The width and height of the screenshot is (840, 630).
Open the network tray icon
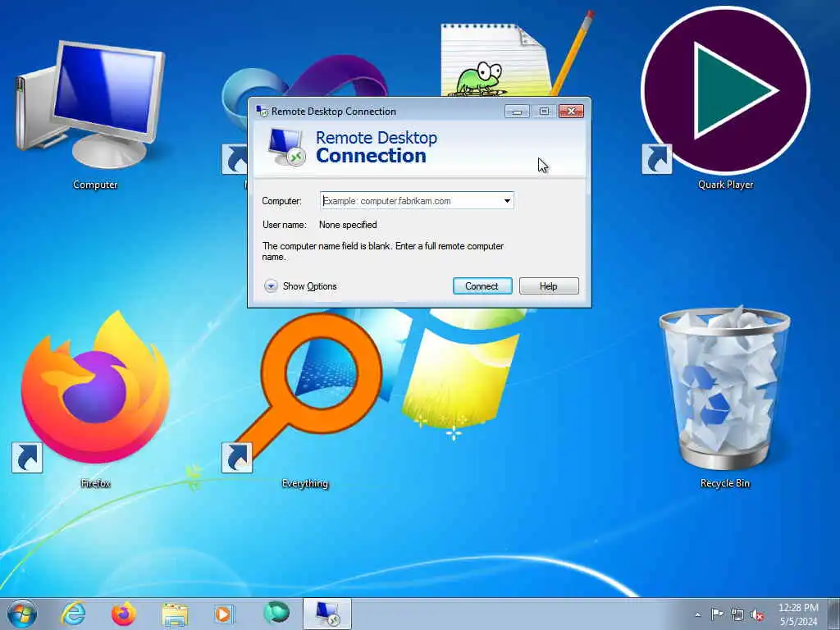[737, 614]
